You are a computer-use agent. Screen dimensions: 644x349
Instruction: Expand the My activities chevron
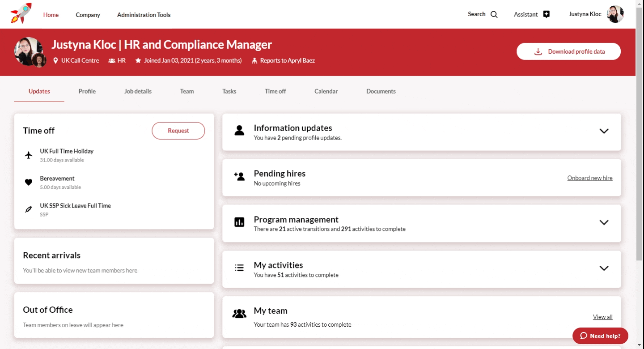coord(604,268)
